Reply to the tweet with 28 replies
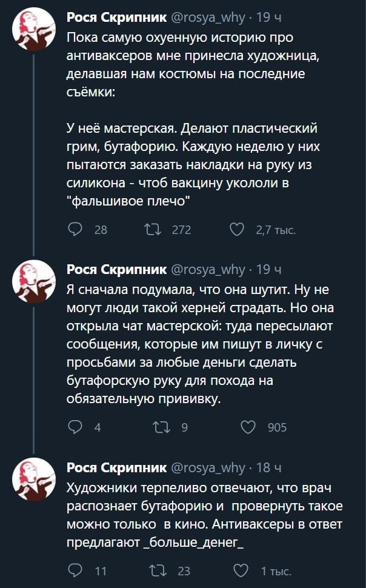 (x=75, y=229)
